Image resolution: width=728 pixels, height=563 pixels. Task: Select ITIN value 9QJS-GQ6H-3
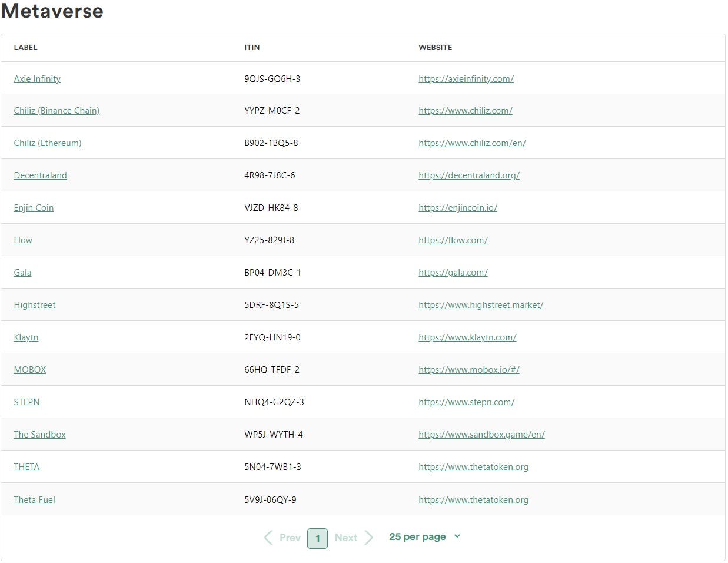click(272, 79)
